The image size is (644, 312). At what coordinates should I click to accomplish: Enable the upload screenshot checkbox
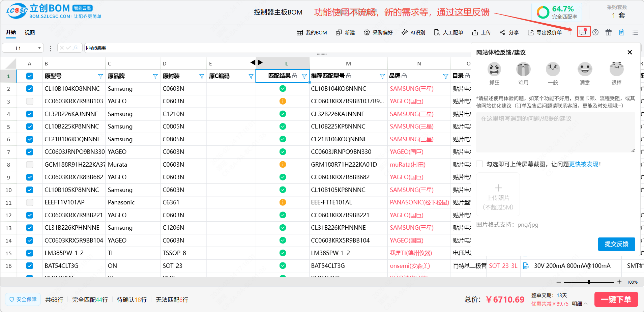pyautogui.click(x=479, y=164)
